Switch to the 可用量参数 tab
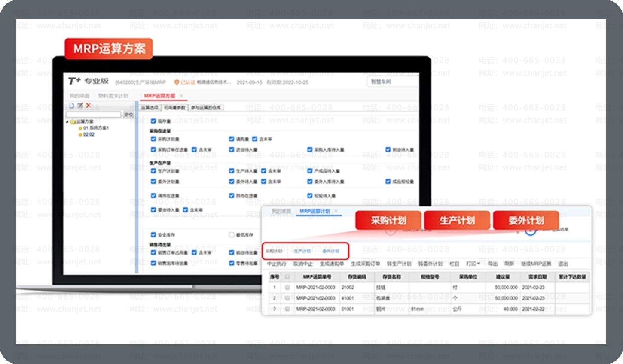Image resolution: width=623 pixels, height=364 pixels. tap(174, 108)
